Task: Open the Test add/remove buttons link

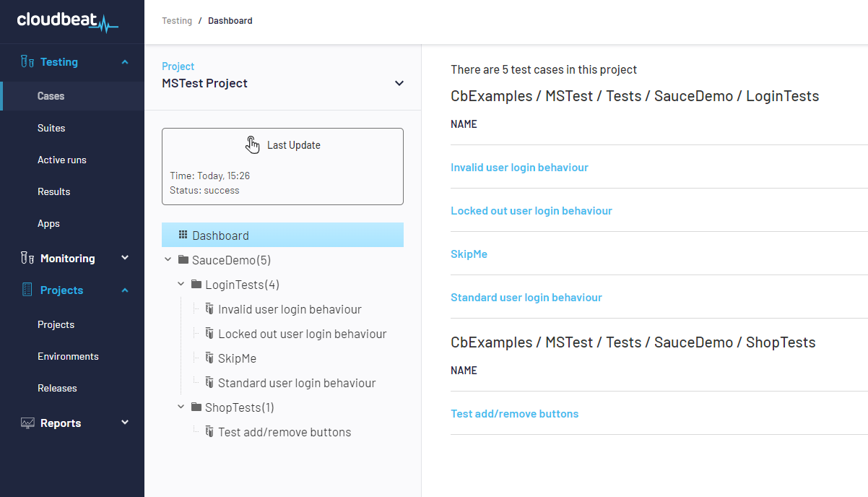Action: [x=514, y=414]
